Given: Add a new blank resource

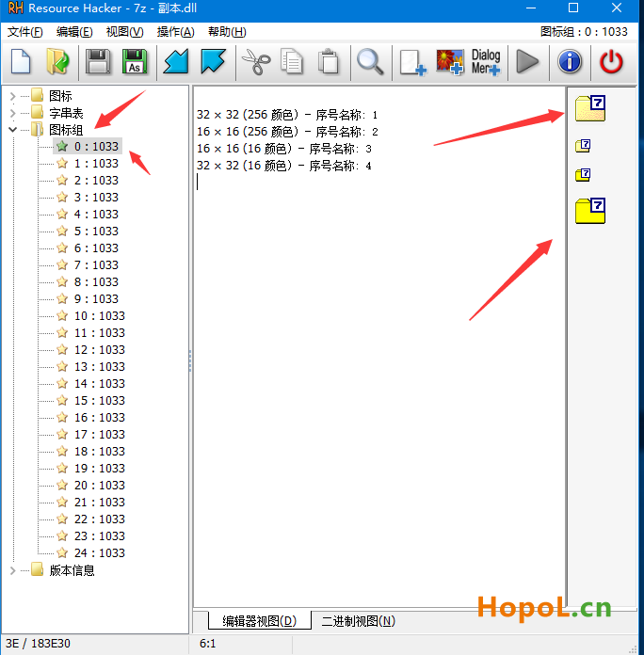Looking at the screenshot, I should 413,63.
